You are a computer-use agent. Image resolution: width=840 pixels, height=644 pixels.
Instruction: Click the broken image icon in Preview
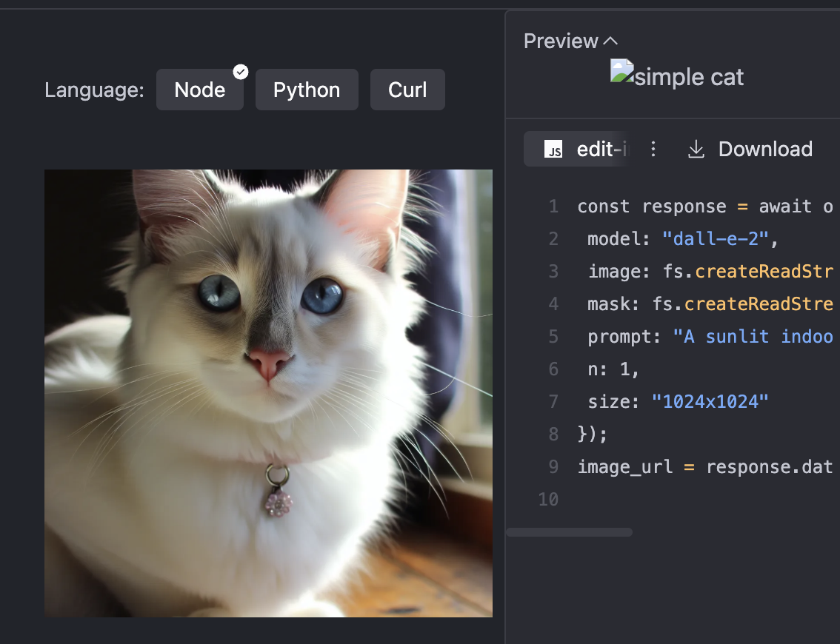[x=621, y=72]
